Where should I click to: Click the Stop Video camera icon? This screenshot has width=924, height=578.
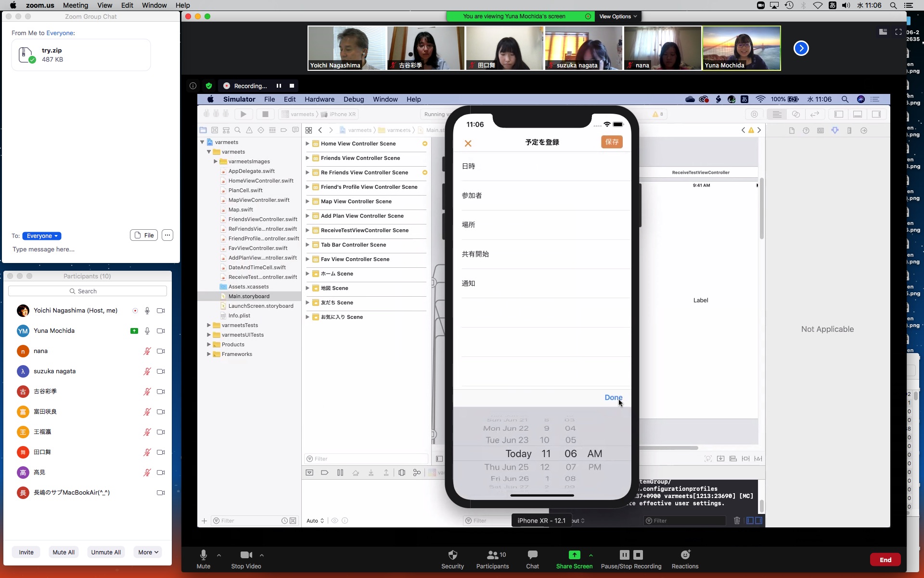(x=246, y=555)
